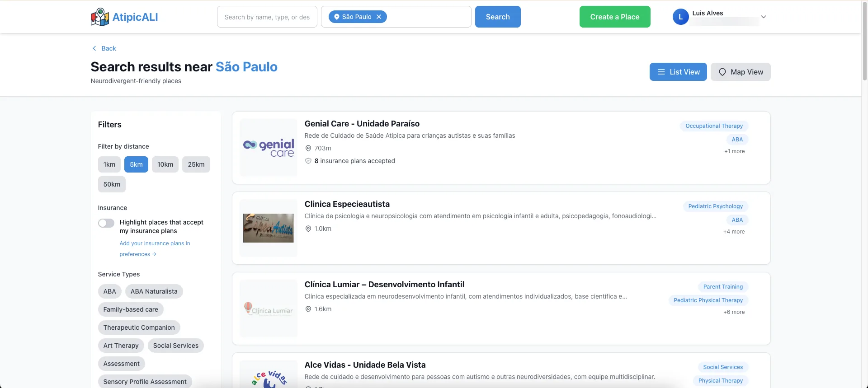Viewport: 868px width, 388px height.
Task: Open the Clinica Especieautista photo thumbnail
Action: [x=269, y=228]
